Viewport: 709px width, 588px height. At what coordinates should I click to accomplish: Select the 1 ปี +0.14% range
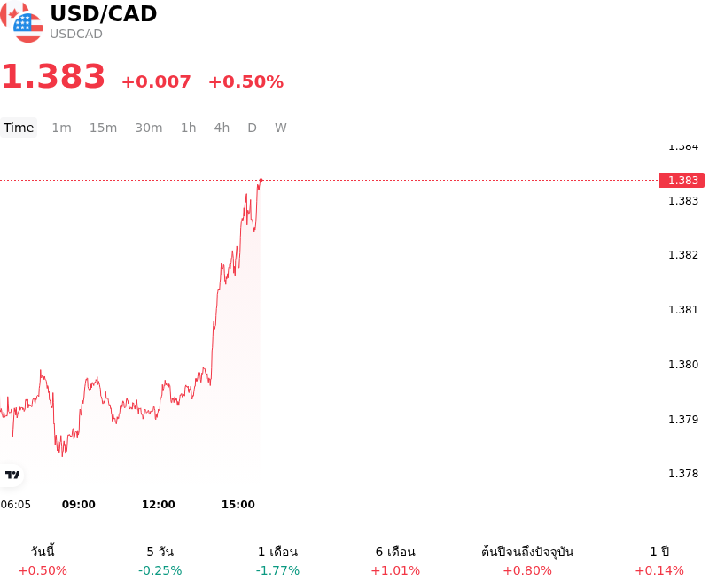(x=659, y=561)
